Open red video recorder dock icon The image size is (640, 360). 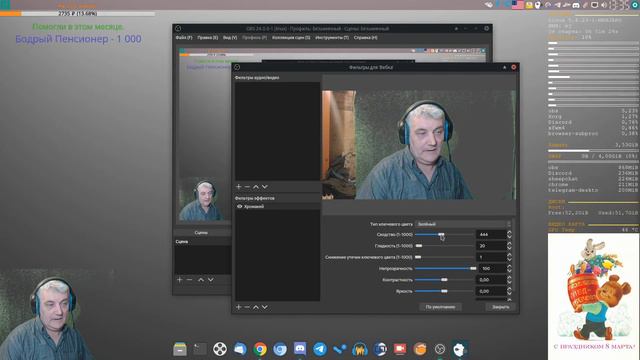[x=400, y=349]
